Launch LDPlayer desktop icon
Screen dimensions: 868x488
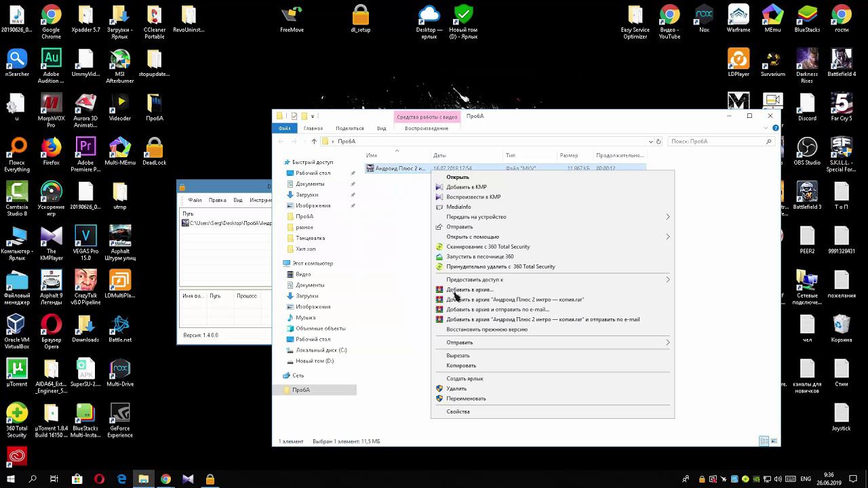(x=738, y=62)
